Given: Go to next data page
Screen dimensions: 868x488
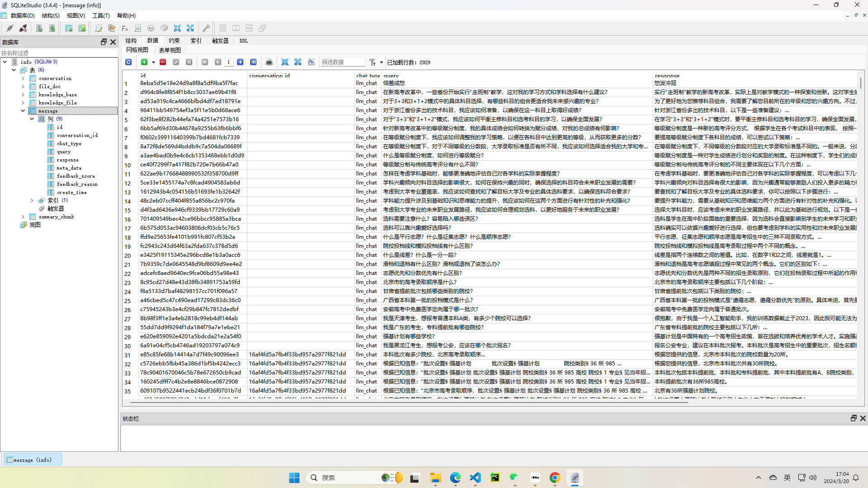Looking at the screenshot, I should click(x=240, y=62).
